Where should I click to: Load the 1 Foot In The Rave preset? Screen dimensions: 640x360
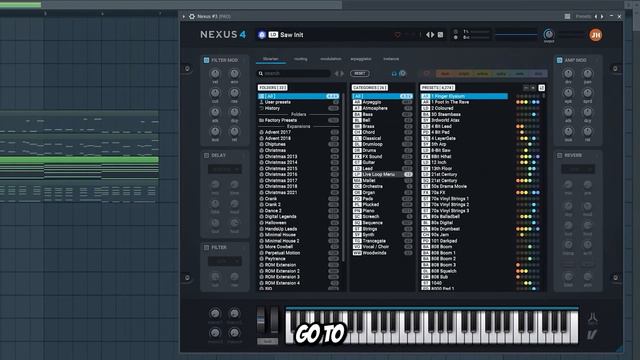click(464, 102)
